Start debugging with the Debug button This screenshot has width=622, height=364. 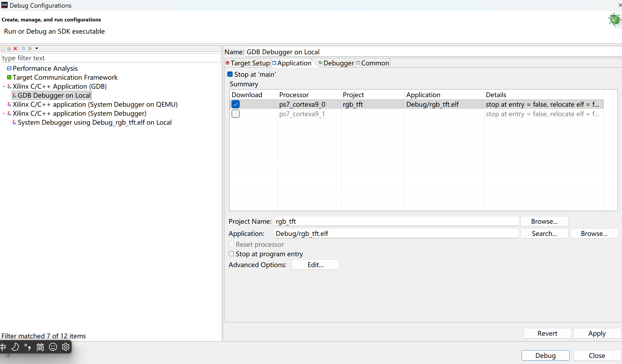545,356
